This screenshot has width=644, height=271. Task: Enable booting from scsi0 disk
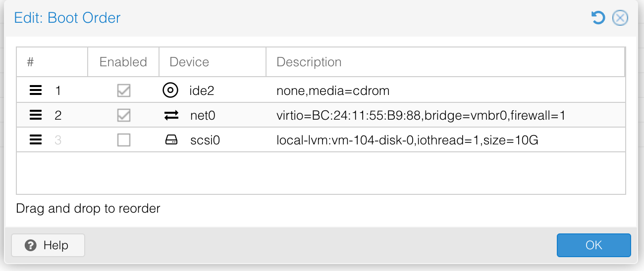(x=123, y=140)
